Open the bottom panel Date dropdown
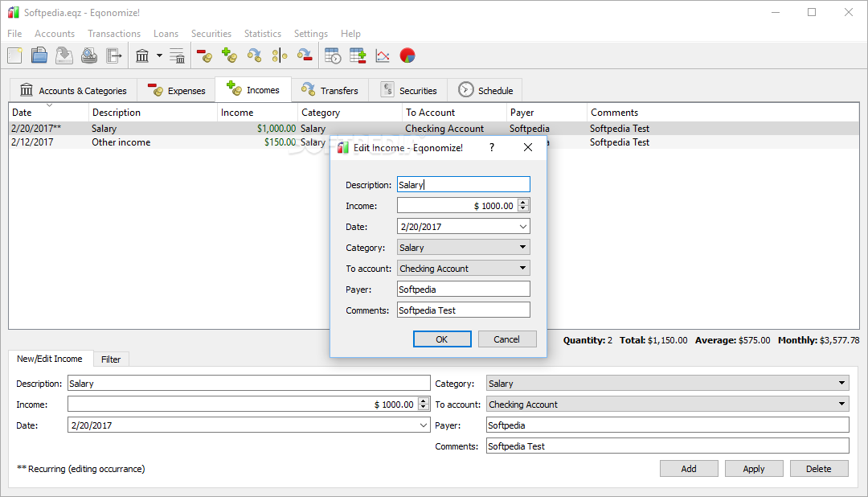Viewport: 868px width, 497px height. tap(424, 425)
